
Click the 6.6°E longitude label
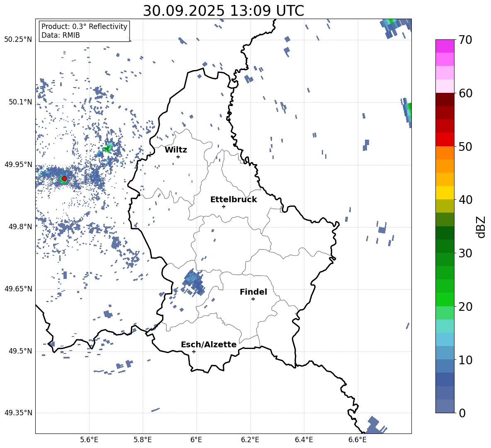357,440
